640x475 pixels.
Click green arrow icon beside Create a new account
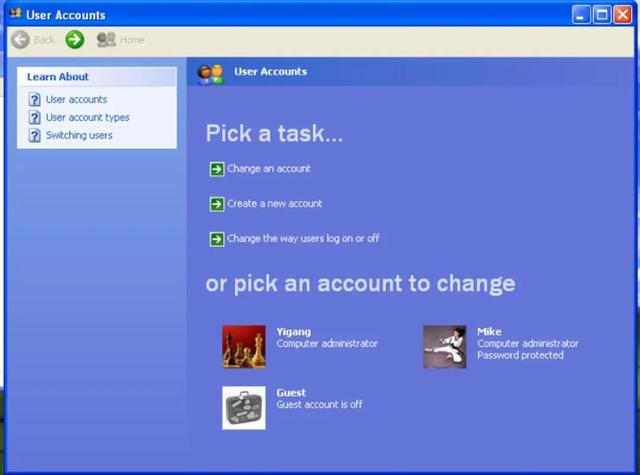pyautogui.click(x=217, y=204)
